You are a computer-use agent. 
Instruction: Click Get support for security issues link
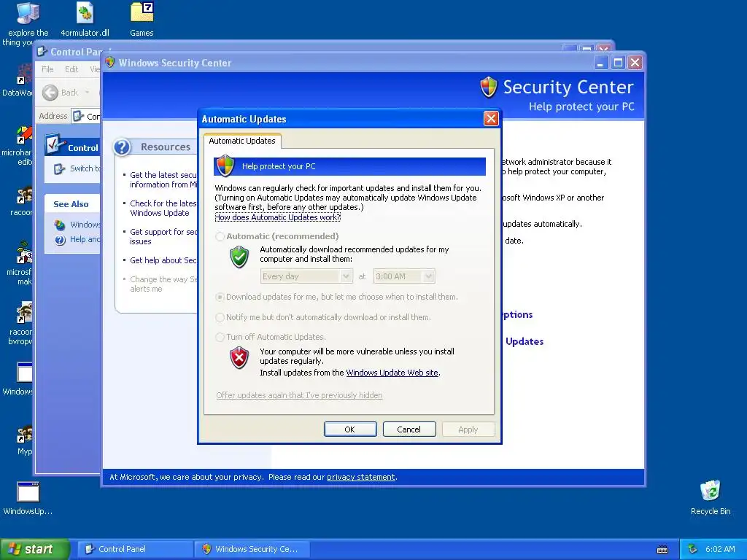point(163,237)
